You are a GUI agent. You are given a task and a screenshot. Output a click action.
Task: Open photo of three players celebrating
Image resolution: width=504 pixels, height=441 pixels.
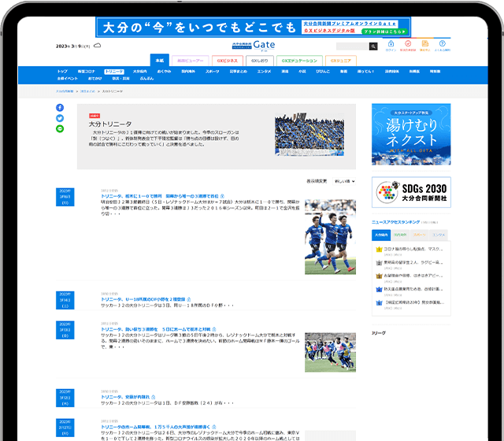(330, 237)
